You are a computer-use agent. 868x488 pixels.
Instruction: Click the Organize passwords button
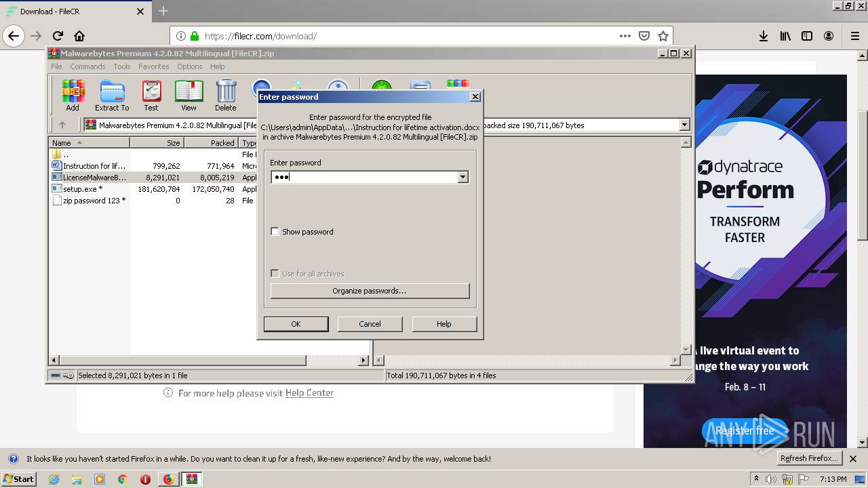370,291
